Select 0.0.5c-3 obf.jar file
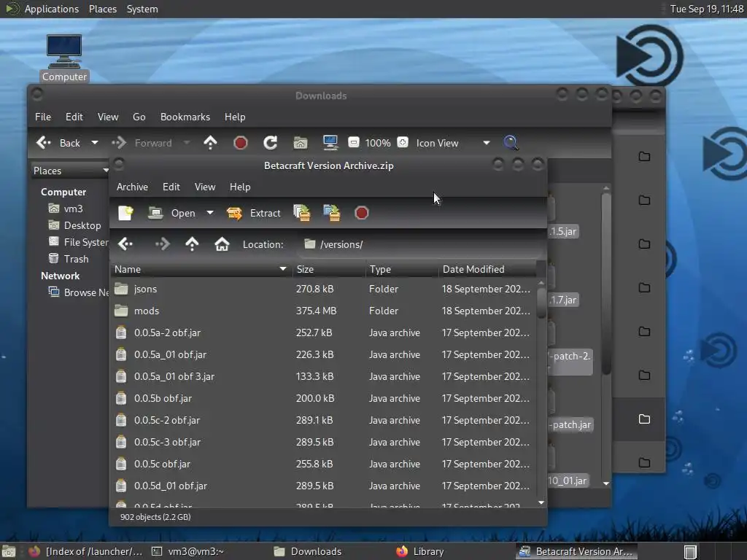The width and height of the screenshot is (747, 560). pyautogui.click(x=323, y=443)
